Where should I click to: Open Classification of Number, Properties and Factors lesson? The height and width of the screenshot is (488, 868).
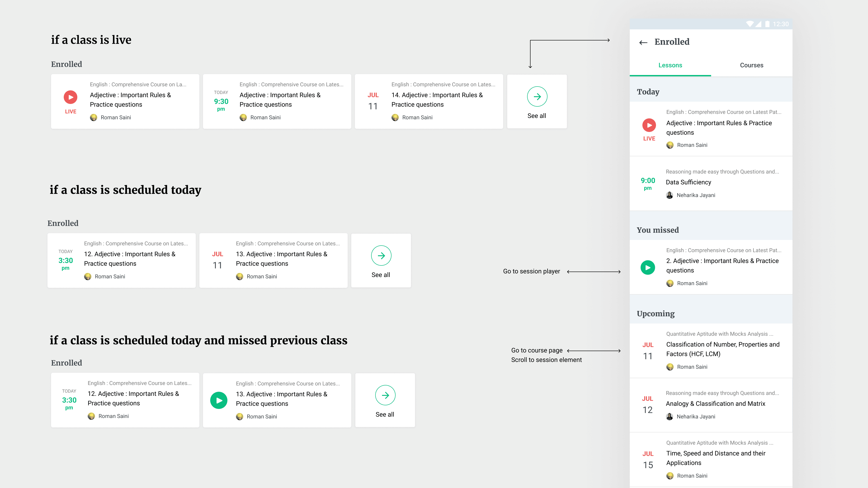722,349
